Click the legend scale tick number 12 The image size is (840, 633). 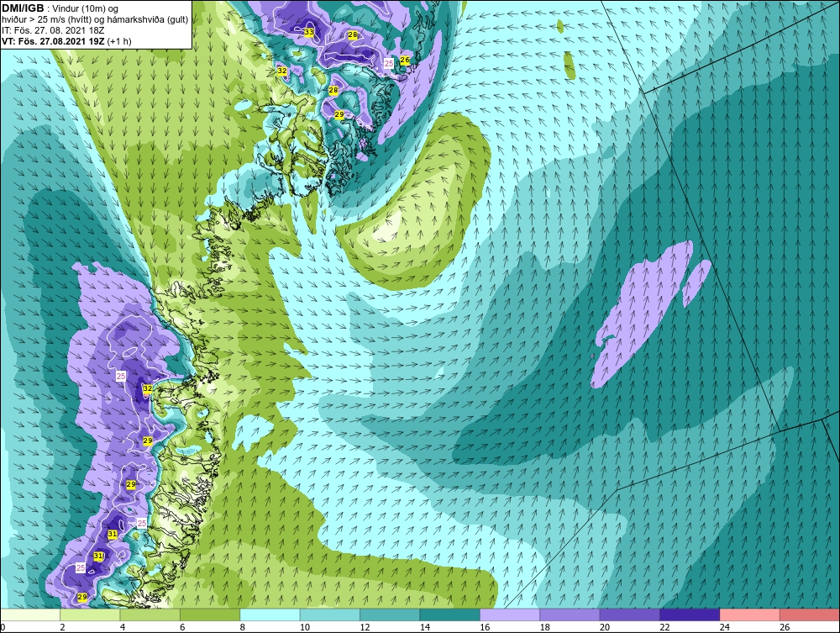pos(365,627)
